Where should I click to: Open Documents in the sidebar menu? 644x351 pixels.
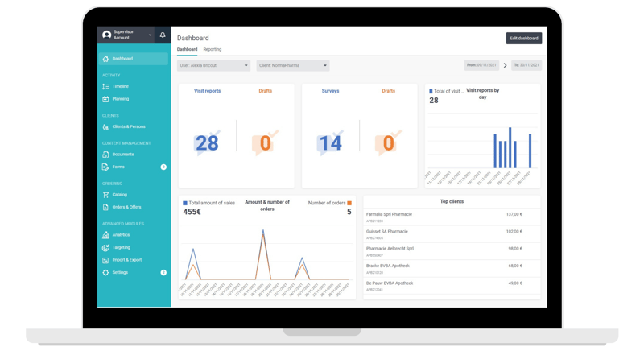click(123, 155)
